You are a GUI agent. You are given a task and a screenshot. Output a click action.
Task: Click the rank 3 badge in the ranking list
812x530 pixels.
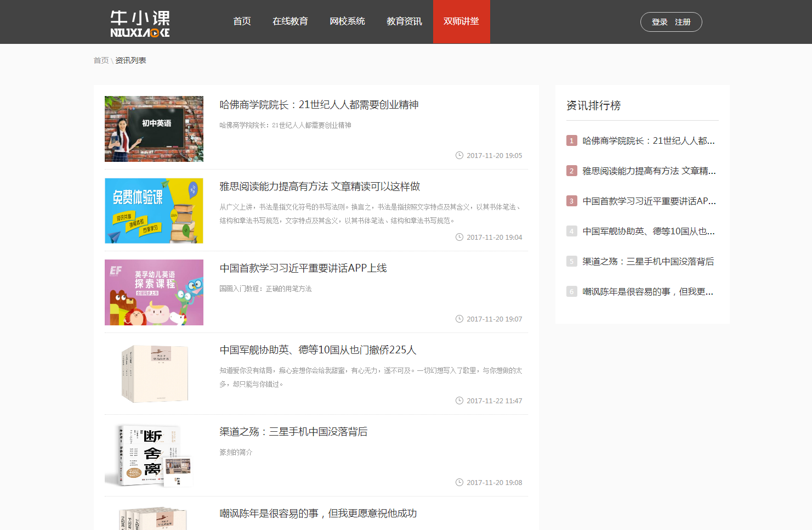571,201
